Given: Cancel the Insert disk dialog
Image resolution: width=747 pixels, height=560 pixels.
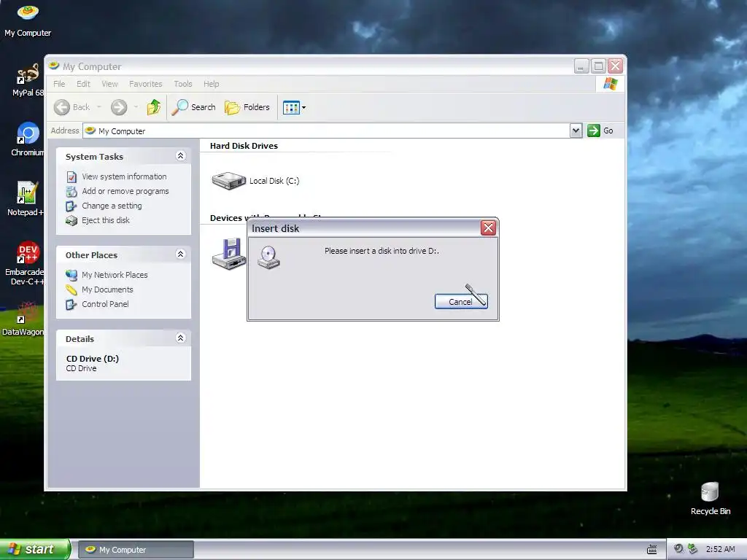Looking at the screenshot, I should [x=461, y=301].
